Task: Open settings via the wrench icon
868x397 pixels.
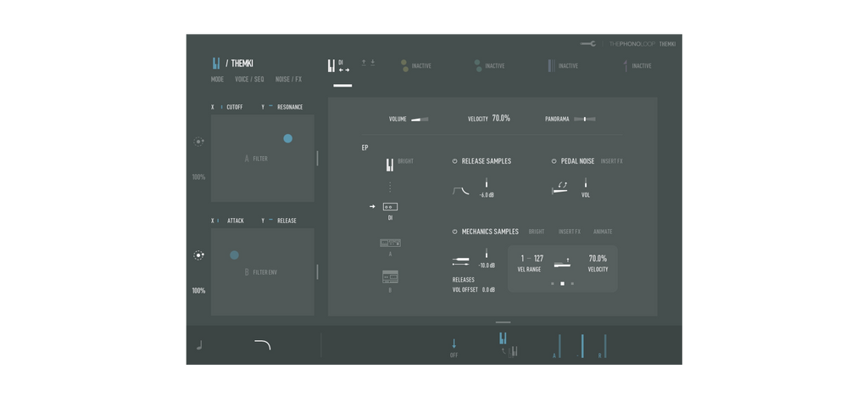Action: click(588, 44)
